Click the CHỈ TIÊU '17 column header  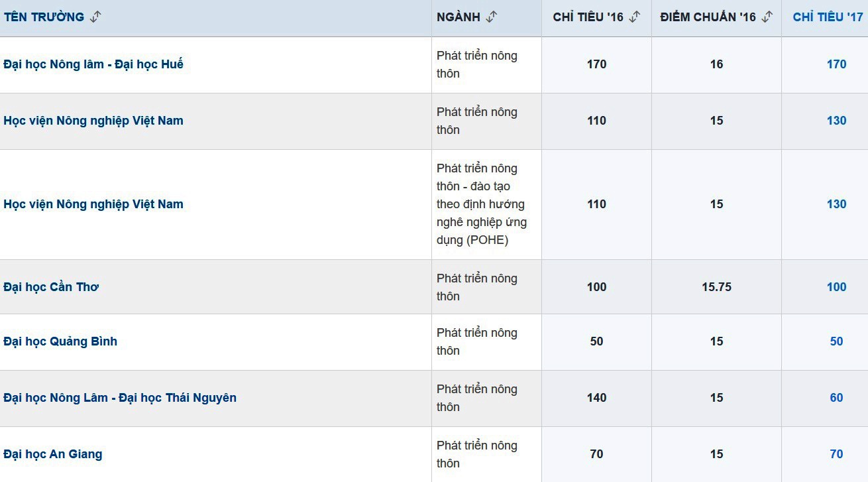tap(828, 17)
